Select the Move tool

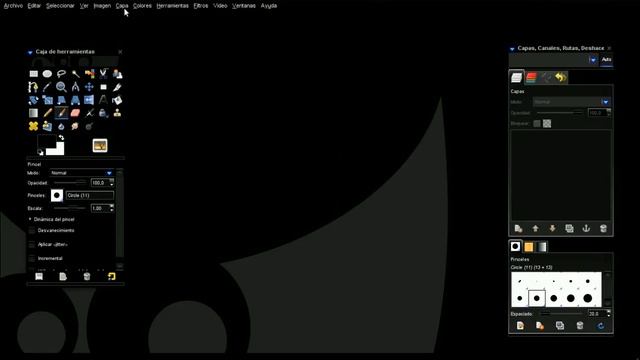pos(89,87)
